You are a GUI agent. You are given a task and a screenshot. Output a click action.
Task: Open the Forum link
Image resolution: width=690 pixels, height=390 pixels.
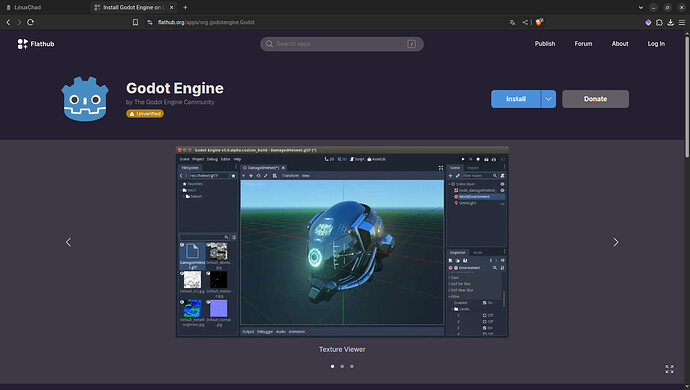(x=583, y=44)
